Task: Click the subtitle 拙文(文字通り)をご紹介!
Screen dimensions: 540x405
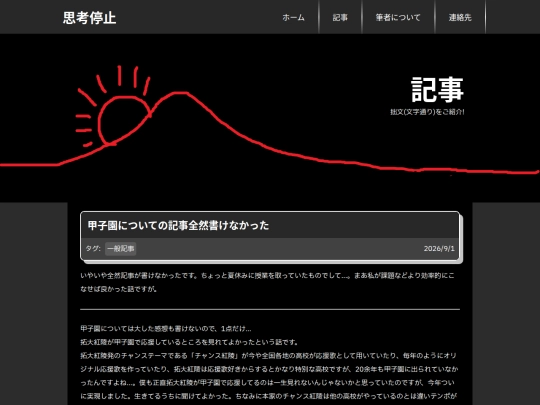Action: pyautogui.click(x=427, y=112)
